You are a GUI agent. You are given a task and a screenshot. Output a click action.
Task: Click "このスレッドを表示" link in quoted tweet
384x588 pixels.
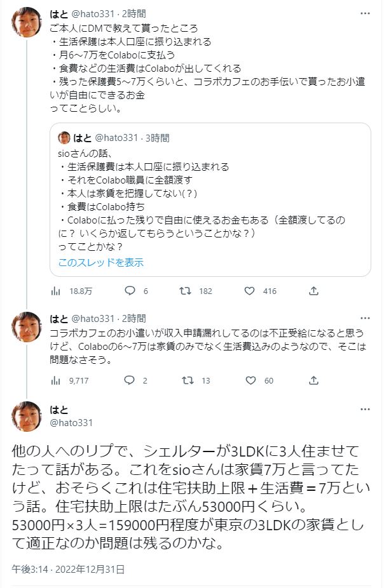click(100, 262)
